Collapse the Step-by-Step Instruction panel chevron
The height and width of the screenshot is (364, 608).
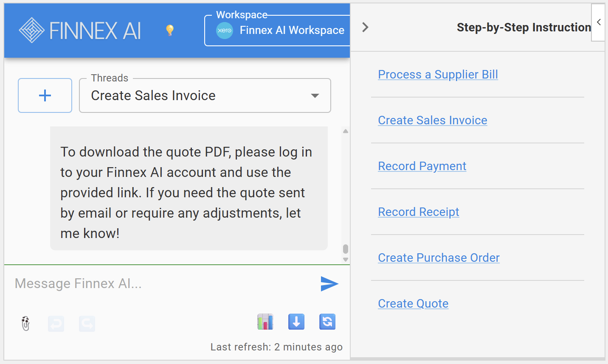(x=365, y=28)
